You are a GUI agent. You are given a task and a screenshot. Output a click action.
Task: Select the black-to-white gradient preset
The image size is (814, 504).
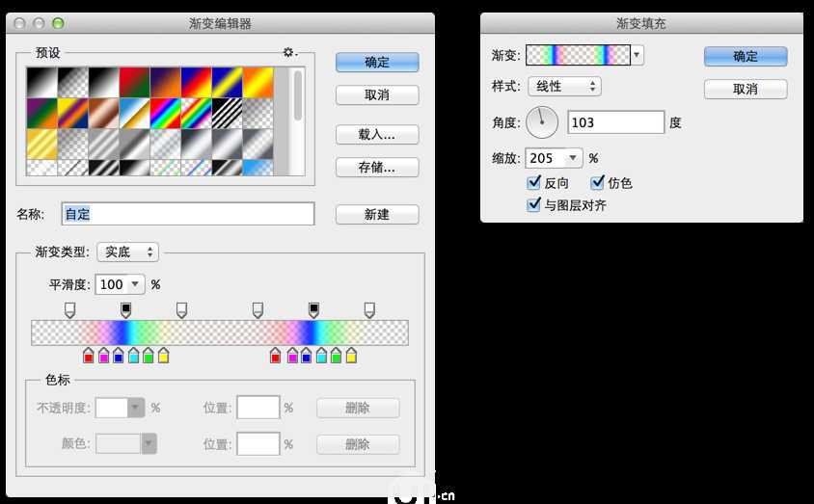point(41,81)
